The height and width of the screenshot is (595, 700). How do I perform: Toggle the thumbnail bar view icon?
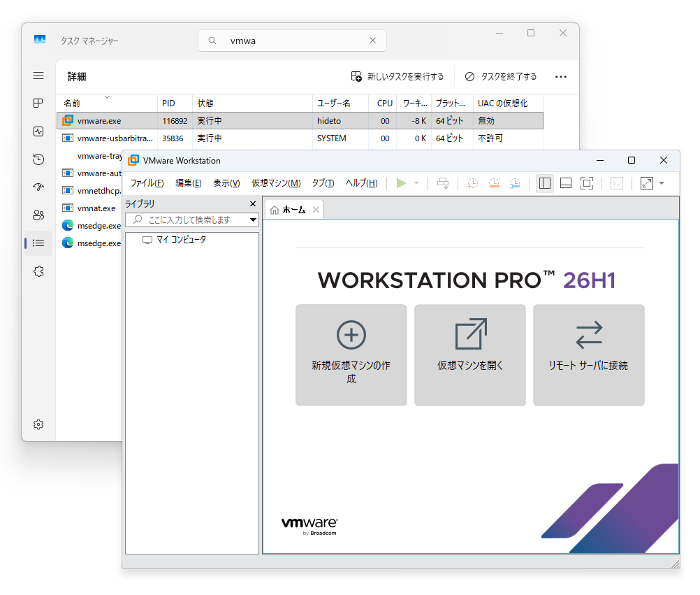tap(566, 183)
